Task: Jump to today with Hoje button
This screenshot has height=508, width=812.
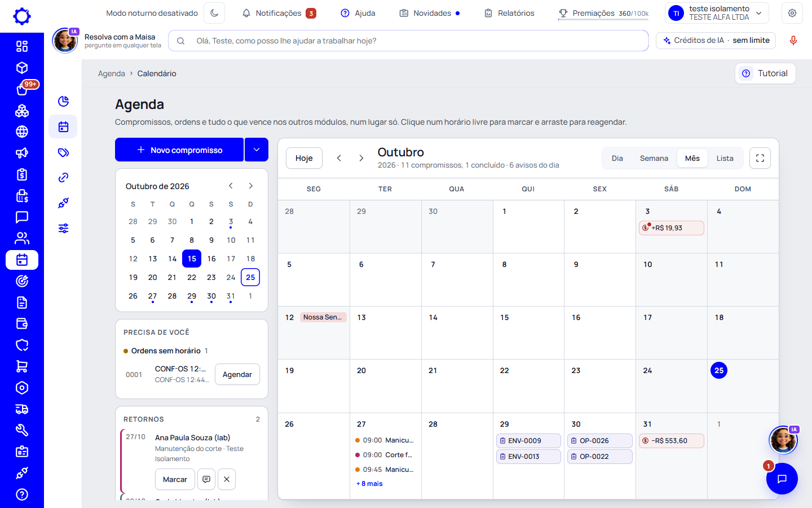Action: 304,158
